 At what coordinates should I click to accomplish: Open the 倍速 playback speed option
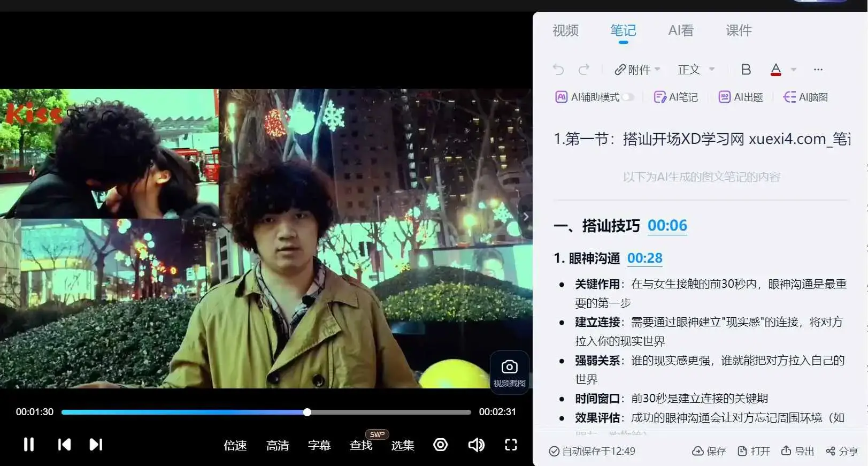pyautogui.click(x=235, y=445)
